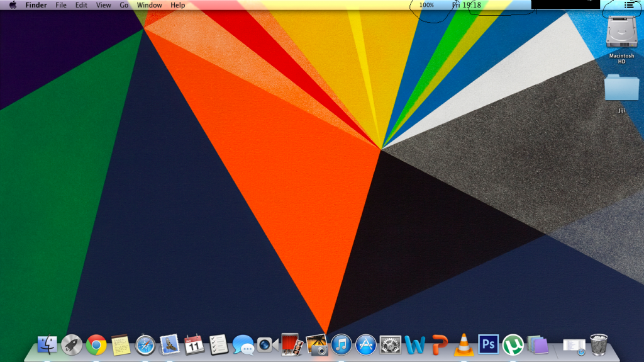
Task: Launch iTunes music note icon
Action: [x=341, y=345]
